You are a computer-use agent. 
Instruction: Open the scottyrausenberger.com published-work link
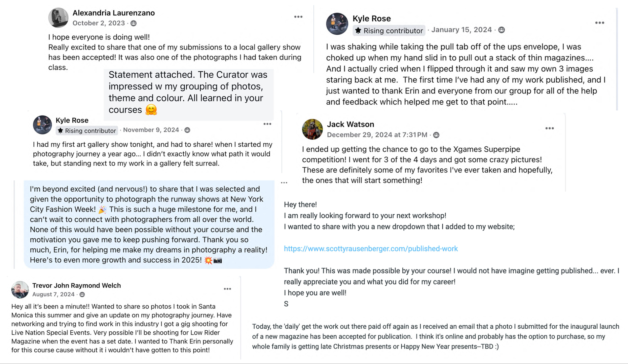[x=371, y=249]
